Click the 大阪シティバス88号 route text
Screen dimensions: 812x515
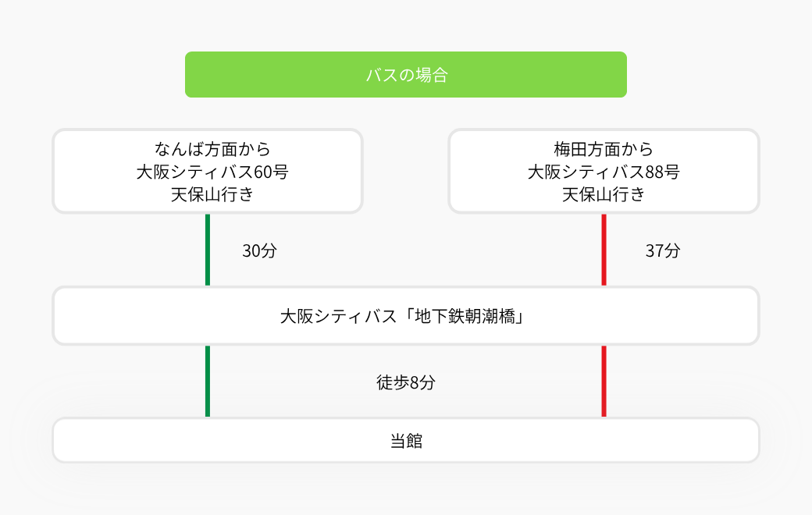point(604,172)
